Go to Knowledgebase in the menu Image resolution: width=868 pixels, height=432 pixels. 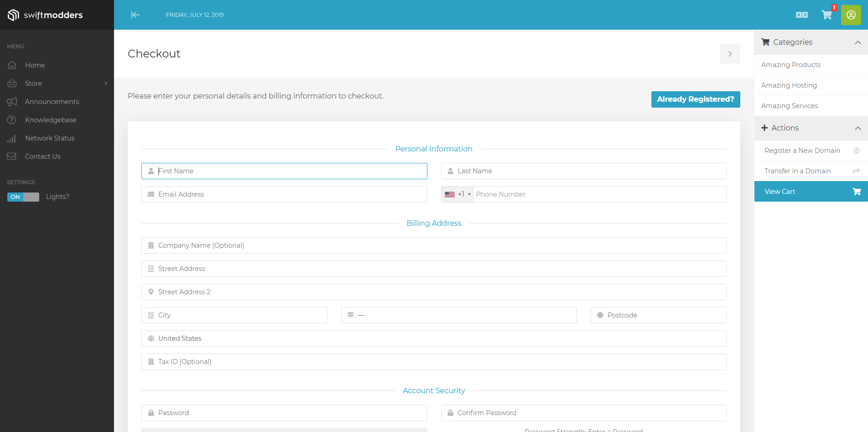(51, 120)
